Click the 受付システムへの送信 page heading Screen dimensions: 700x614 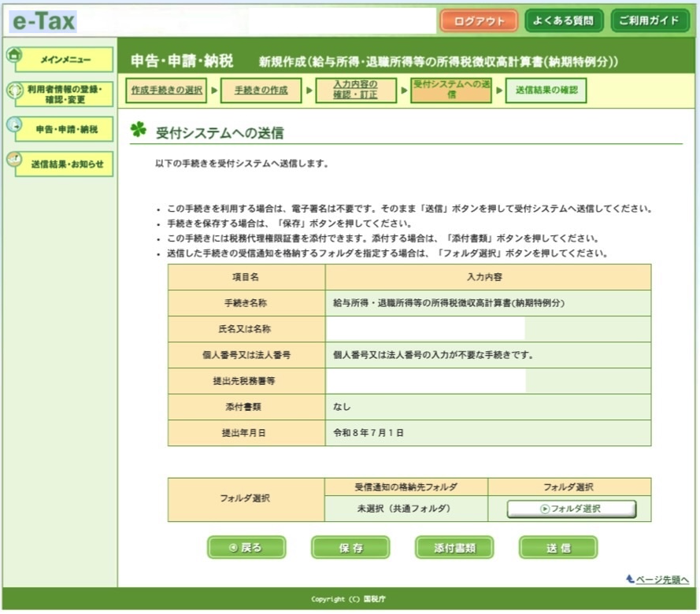220,133
